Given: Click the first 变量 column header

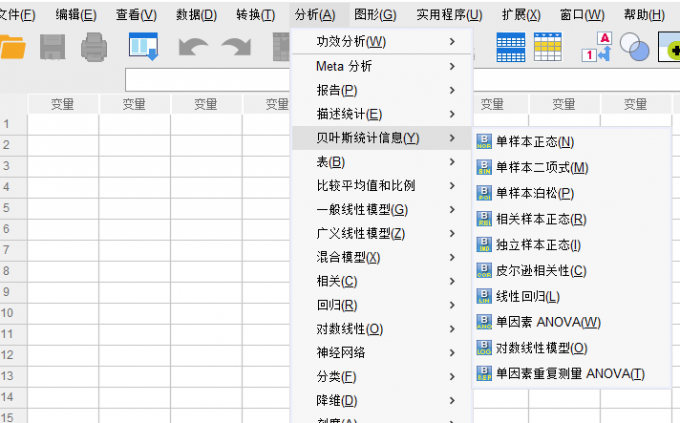Looking at the screenshot, I should [x=63, y=104].
